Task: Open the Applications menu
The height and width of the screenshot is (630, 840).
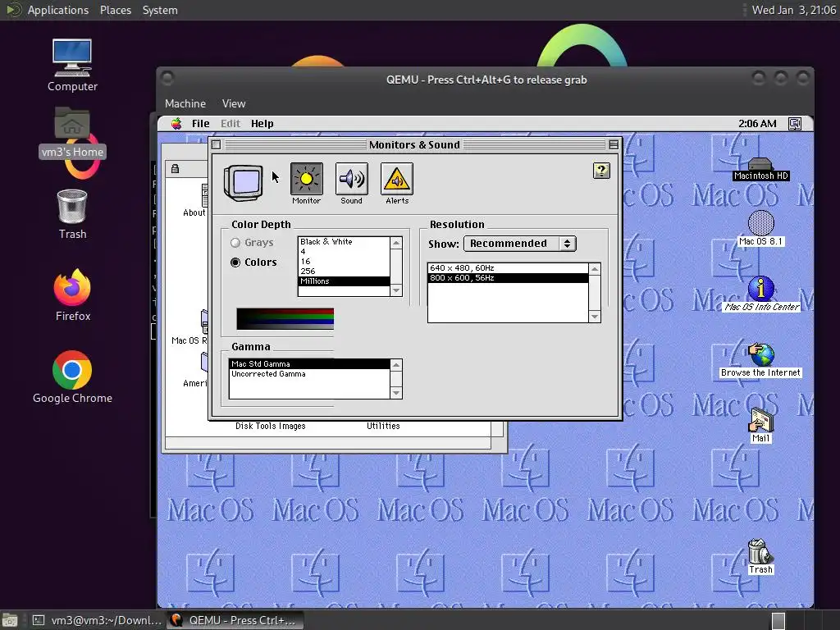Action: click(x=58, y=10)
